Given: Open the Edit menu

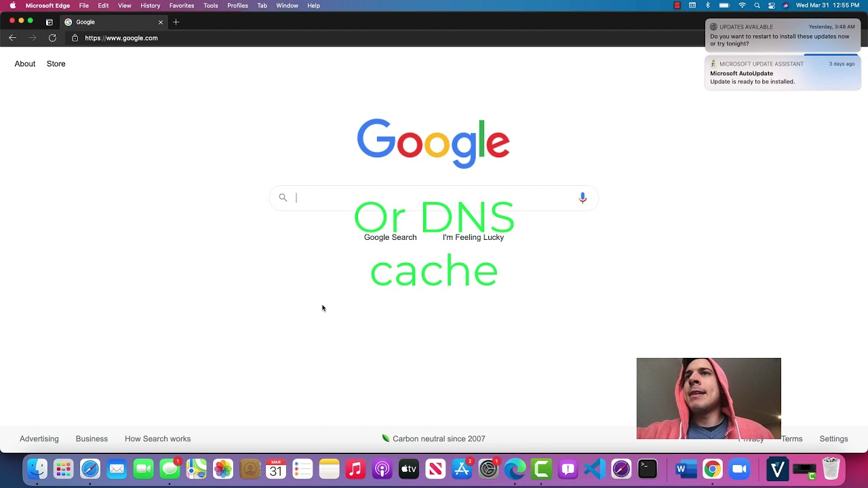Looking at the screenshot, I should pos(103,5).
